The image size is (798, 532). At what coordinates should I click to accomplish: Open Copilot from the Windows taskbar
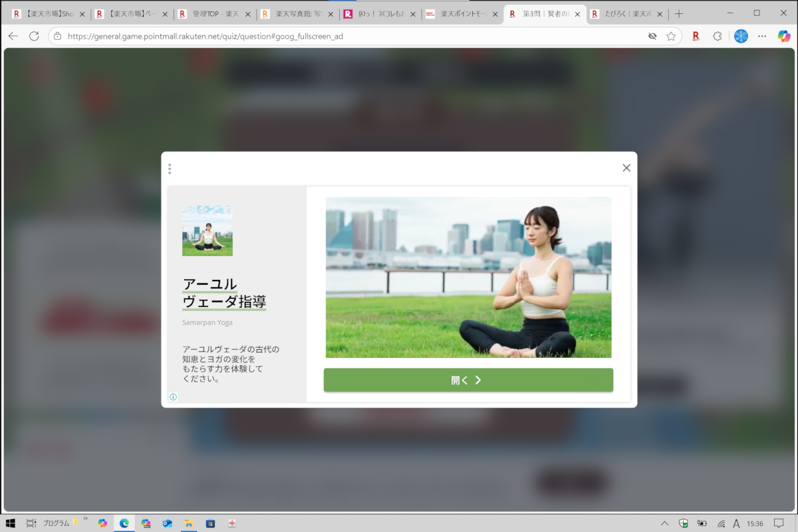(x=102, y=523)
